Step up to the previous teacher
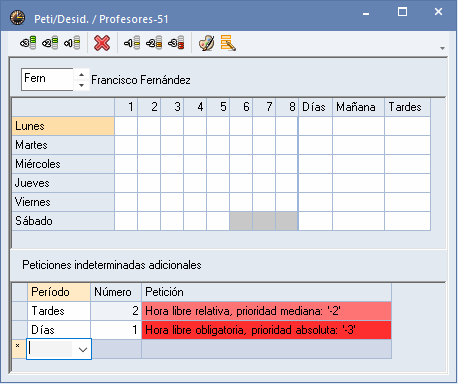 (81, 74)
